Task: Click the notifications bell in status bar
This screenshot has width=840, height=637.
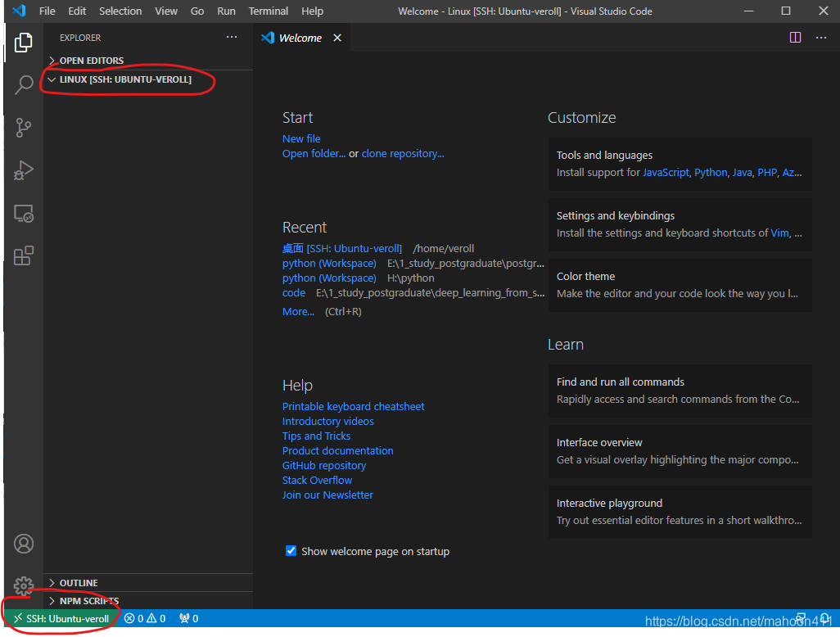Action: click(825, 618)
